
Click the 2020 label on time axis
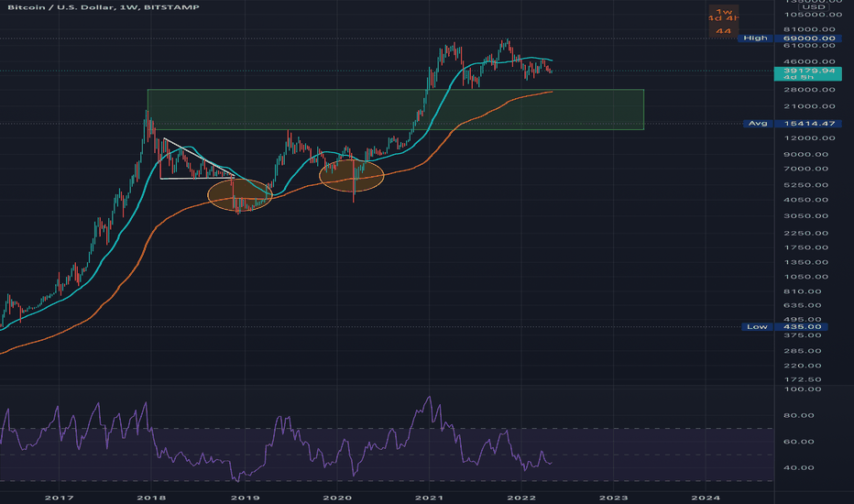[337, 498]
